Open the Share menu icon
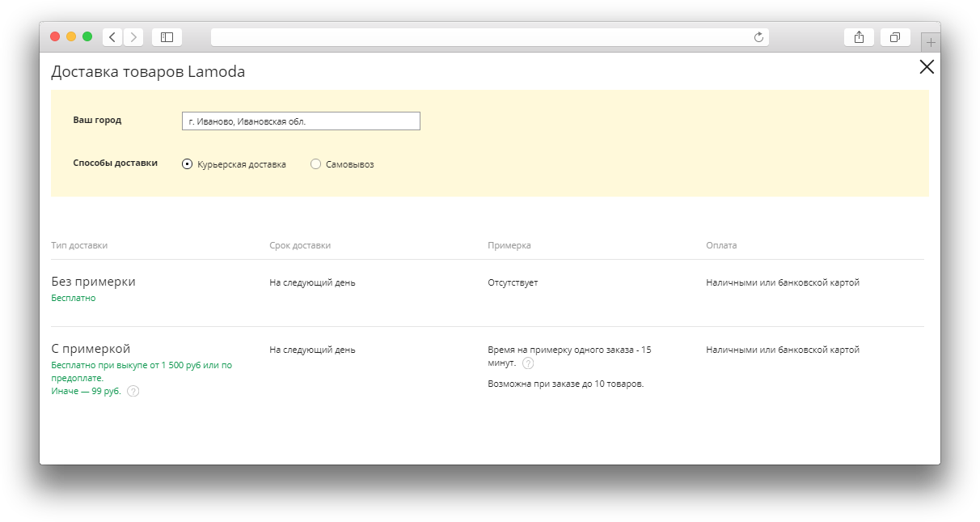The image size is (980, 522). point(859,37)
